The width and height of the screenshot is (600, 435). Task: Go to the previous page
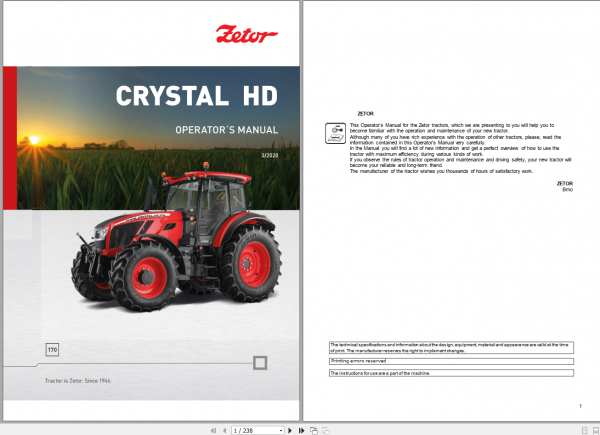[x=225, y=430]
